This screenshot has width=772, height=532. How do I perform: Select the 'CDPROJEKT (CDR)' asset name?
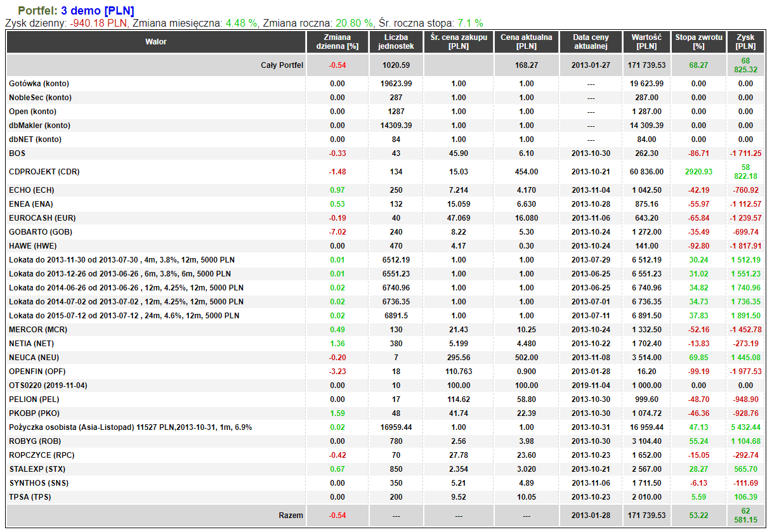tap(44, 172)
